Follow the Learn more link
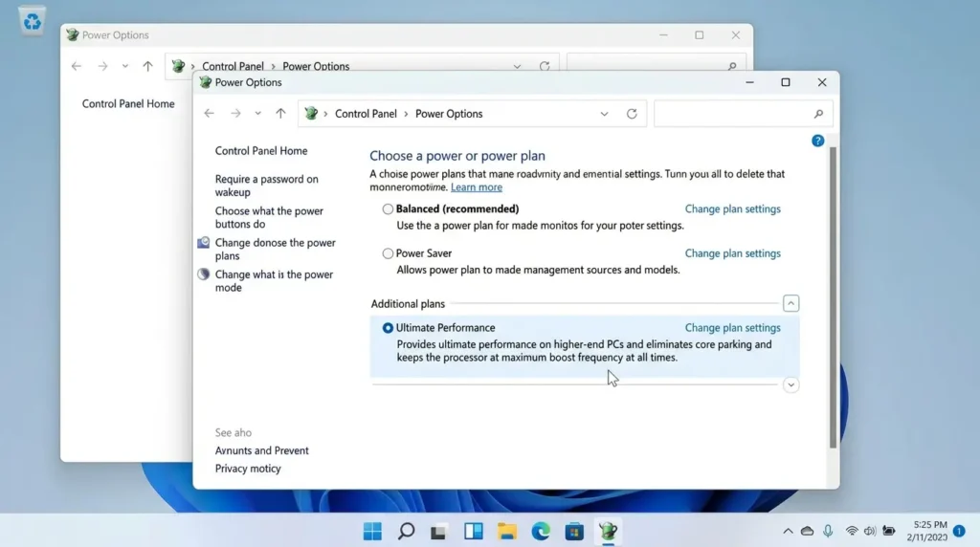The width and height of the screenshot is (980, 547). click(477, 187)
